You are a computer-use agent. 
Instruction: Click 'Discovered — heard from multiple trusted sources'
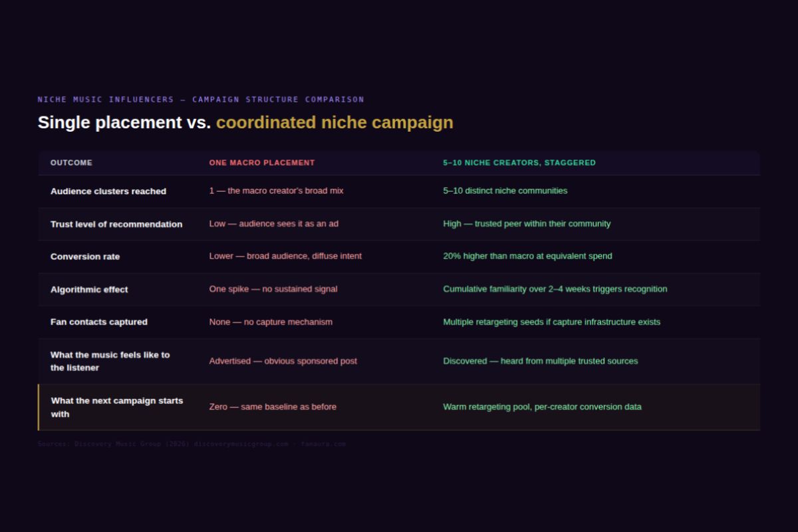coord(541,361)
